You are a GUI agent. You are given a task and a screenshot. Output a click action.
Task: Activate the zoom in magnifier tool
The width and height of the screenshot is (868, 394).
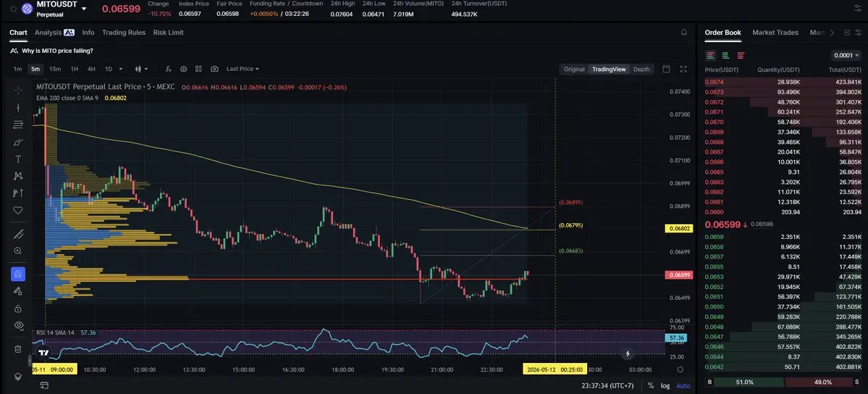[17, 251]
